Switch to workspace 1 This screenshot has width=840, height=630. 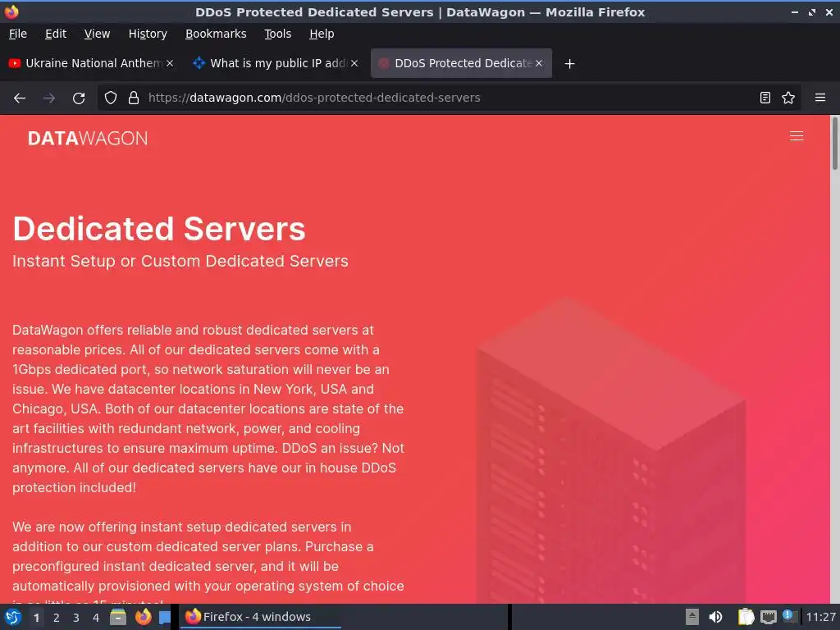point(36,618)
